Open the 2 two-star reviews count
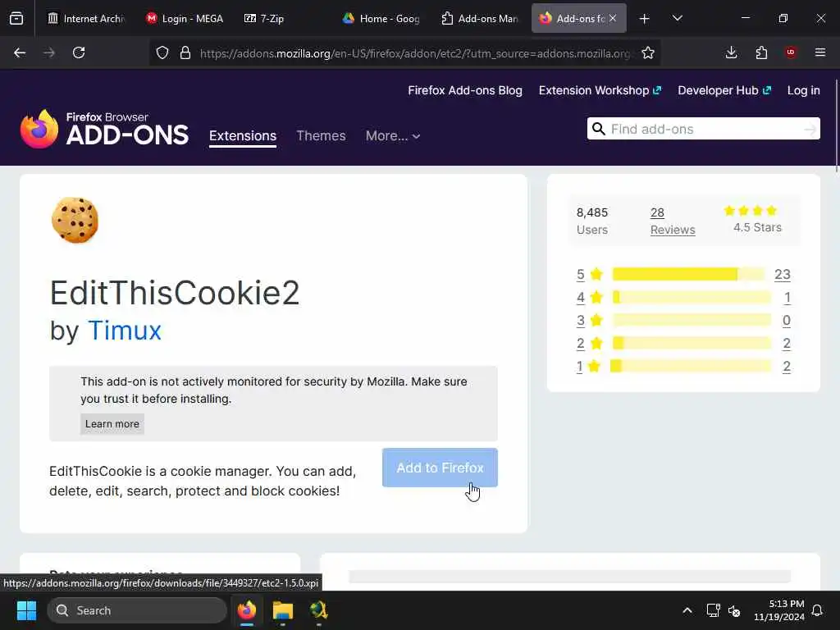This screenshot has width=840, height=630. [786, 344]
